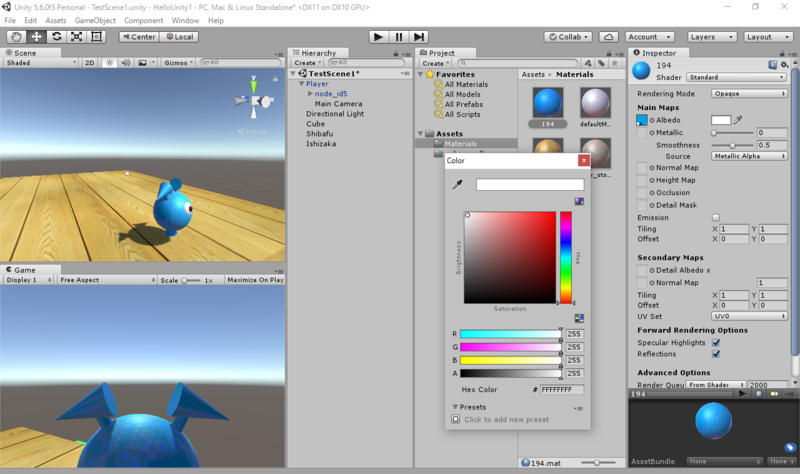Play the material preview animation

pyautogui.click(x=742, y=393)
